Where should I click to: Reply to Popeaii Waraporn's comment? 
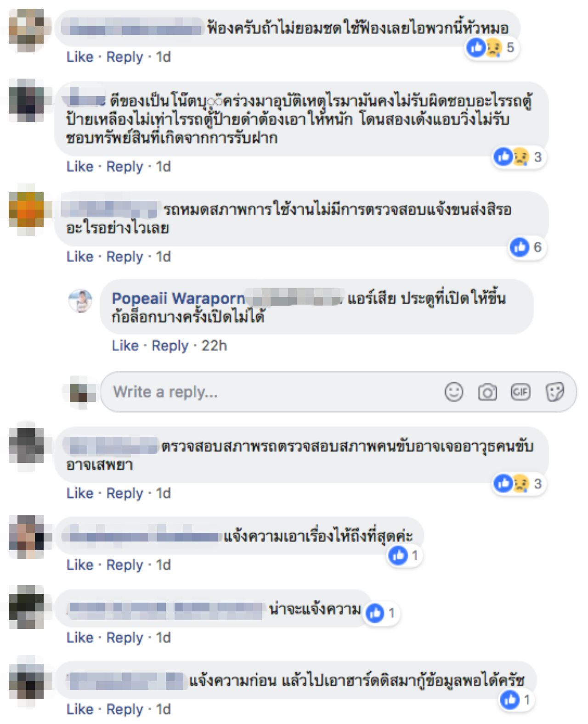(170, 346)
